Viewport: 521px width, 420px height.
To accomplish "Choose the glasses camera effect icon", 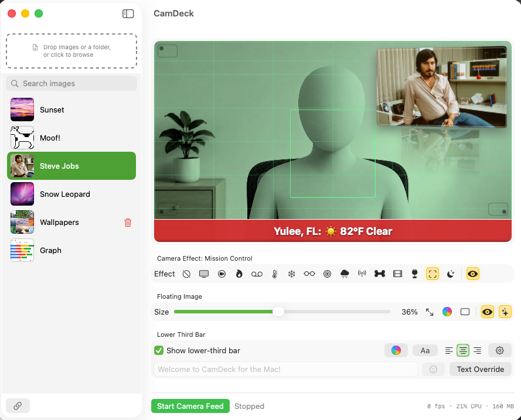I will click(x=309, y=274).
